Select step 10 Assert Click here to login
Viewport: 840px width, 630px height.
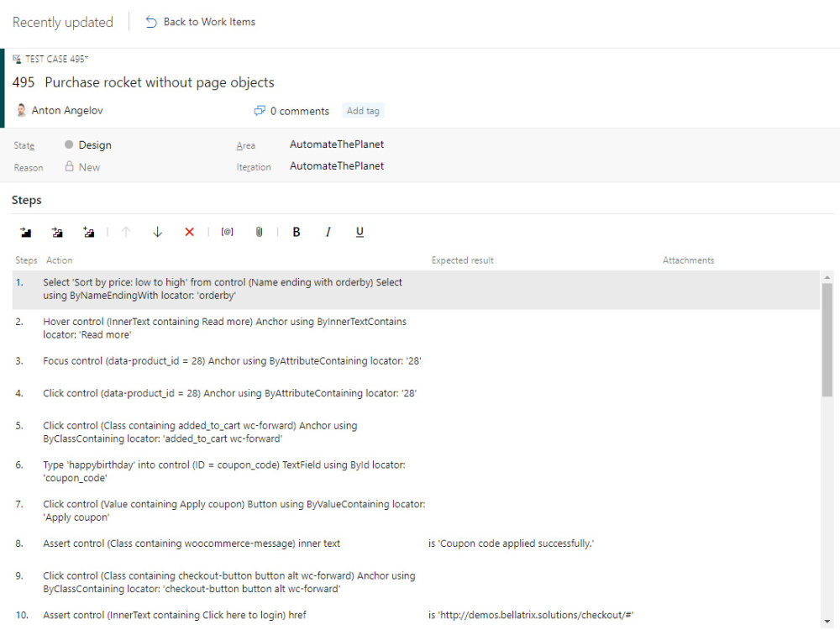click(175, 615)
